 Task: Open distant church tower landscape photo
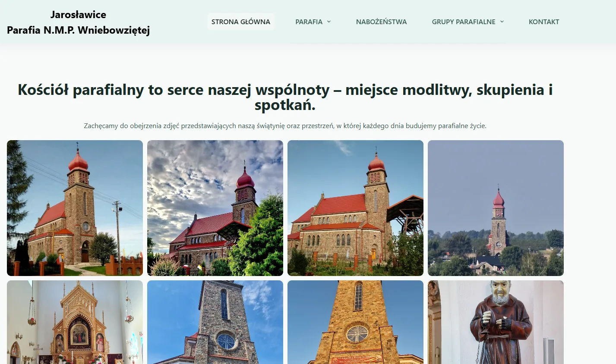pos(496,208)
